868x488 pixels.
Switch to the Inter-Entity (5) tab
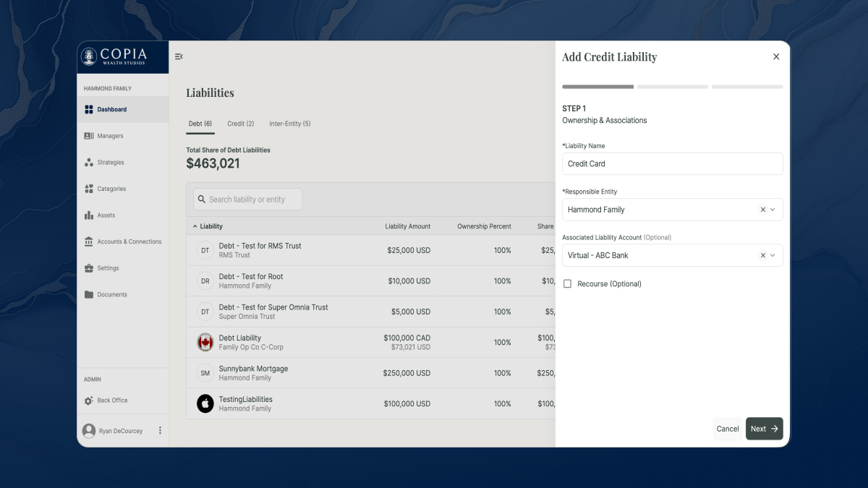(290, 124)
